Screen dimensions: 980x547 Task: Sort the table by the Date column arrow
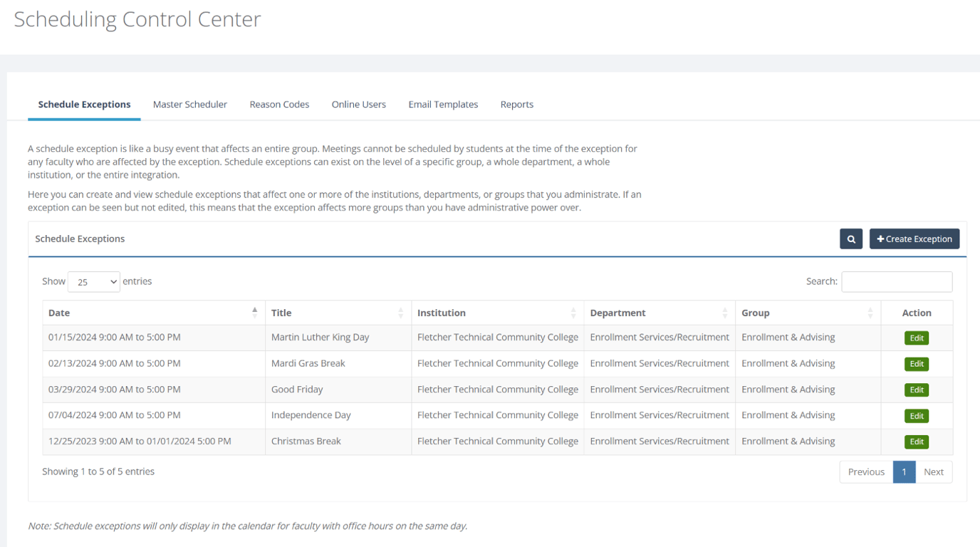[x=255, y=312]
